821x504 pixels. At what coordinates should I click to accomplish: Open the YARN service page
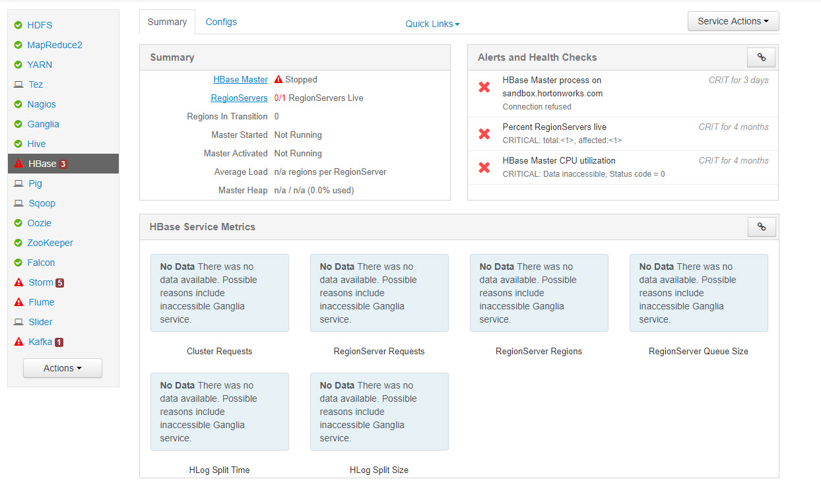(x=40, y=65)
